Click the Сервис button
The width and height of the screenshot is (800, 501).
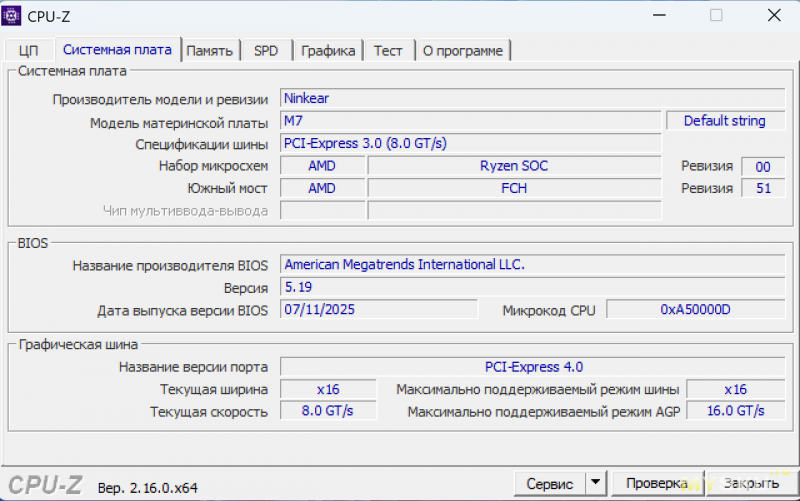(x=549, y=484)
